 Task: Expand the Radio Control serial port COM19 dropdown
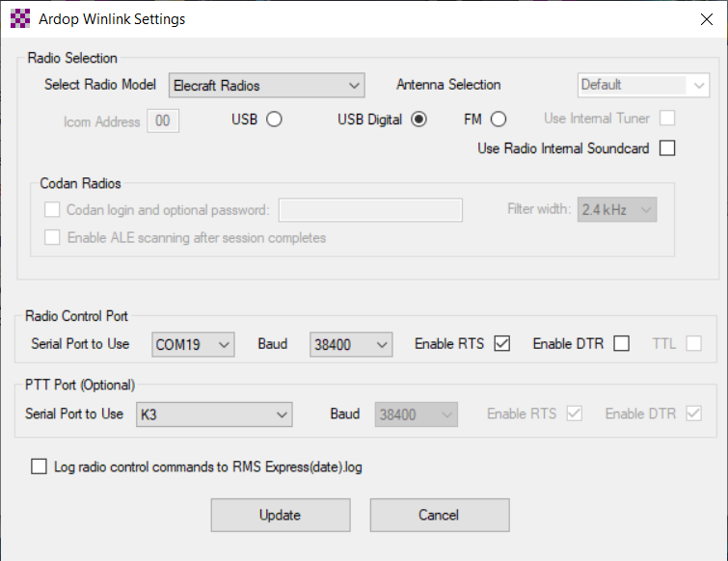click(194, 344)
